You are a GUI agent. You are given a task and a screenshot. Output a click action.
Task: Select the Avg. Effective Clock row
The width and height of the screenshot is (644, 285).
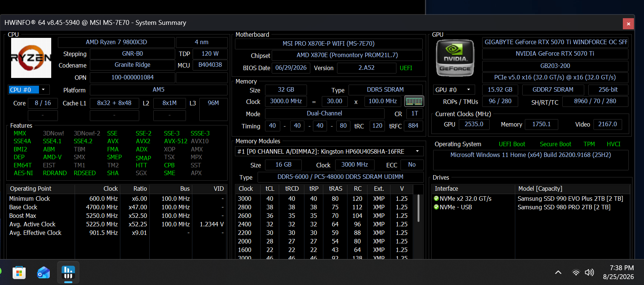[116, 233]
